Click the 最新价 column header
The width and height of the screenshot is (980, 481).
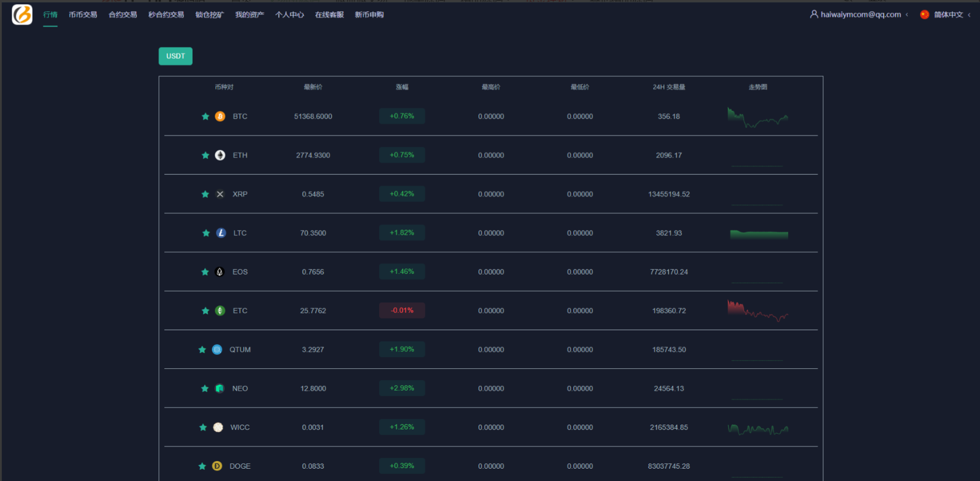point(313,87)
